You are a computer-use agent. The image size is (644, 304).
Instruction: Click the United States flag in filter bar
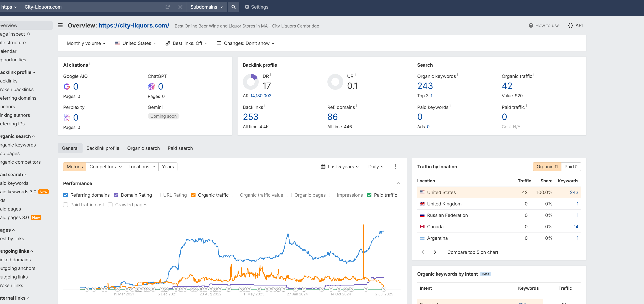point(117,43)
